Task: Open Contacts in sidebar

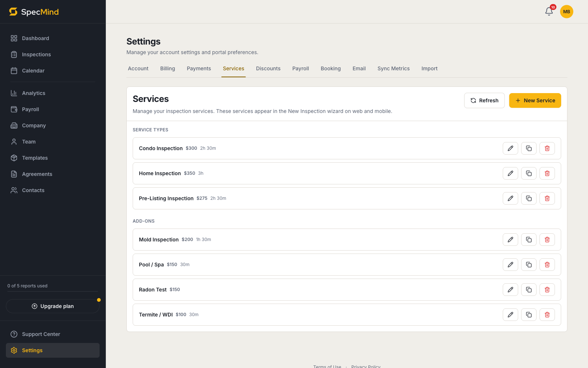Action: [53, 190]
